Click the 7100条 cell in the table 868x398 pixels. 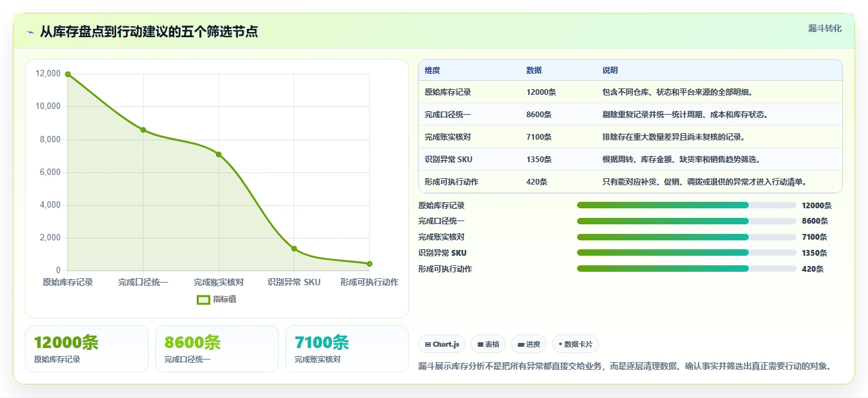tap(539, 137)
